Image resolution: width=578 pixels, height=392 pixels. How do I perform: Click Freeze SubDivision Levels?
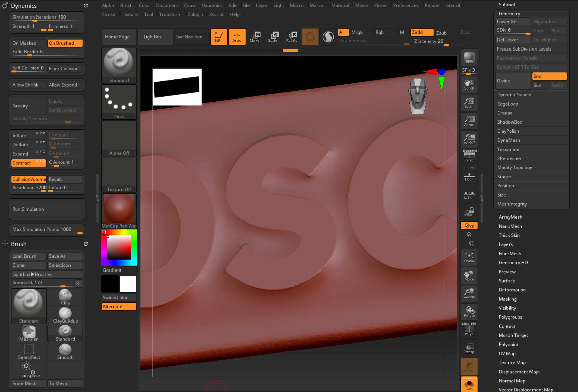tap(531, 49)
